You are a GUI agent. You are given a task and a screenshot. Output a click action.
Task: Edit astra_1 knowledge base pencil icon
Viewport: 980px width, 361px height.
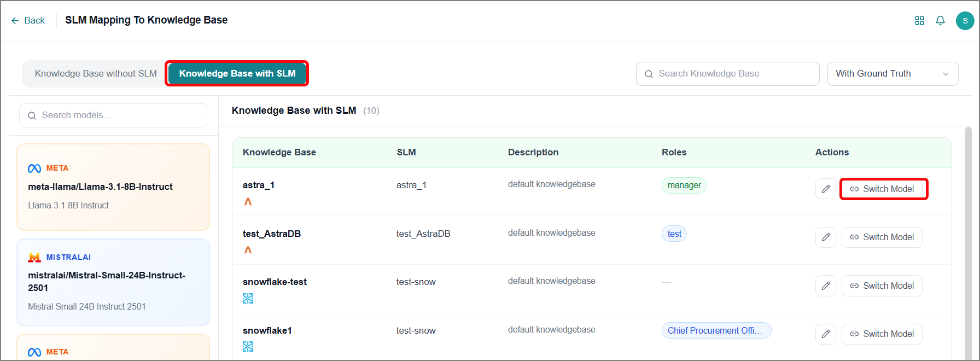(826, 189)
